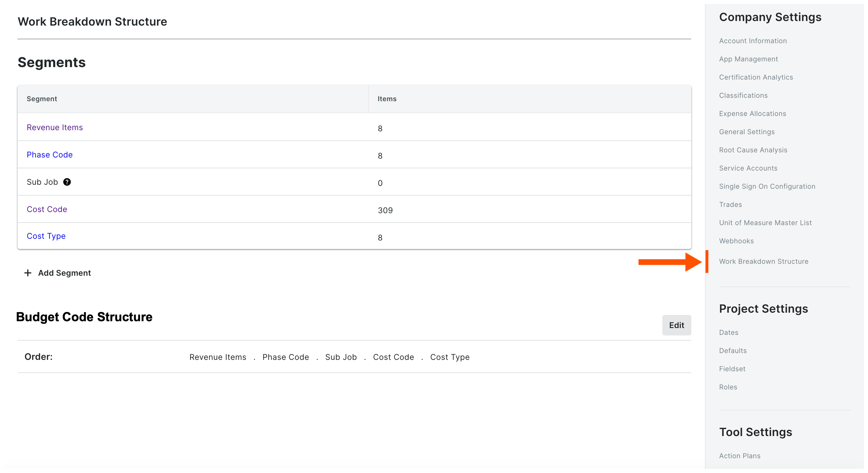Image resolution: width=868 pixels, height=473 pixels.
Task: Edit the Budget Code Structure
Action: pyautogui.click(x=676, y=325)
